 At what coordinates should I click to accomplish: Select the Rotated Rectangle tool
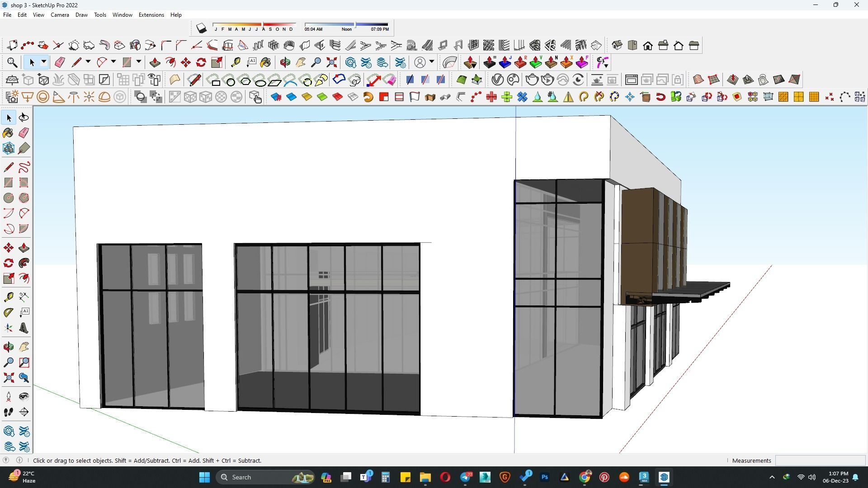click(24, 183)
